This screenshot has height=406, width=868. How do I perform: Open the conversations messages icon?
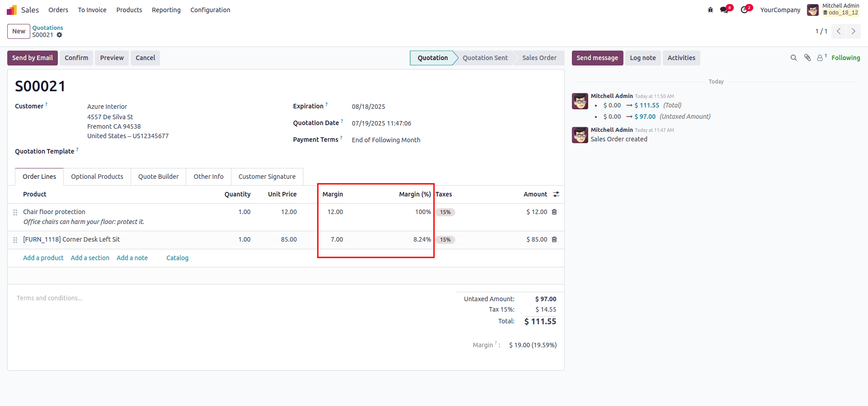(x=725, y=10)
